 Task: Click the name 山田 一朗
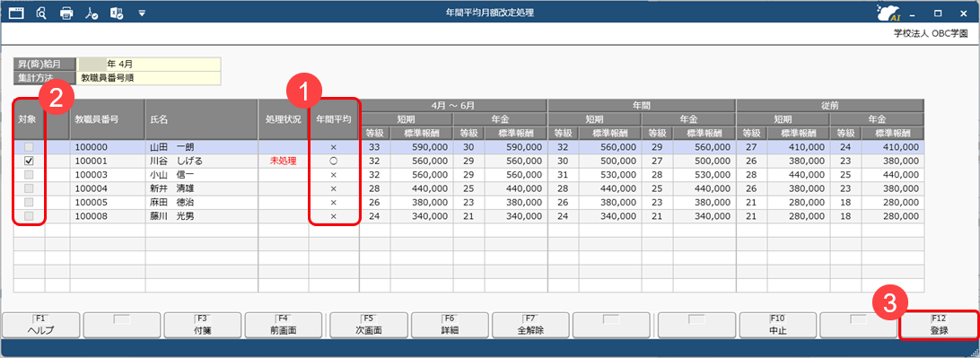pyautogui.click(x=172, y=147)
